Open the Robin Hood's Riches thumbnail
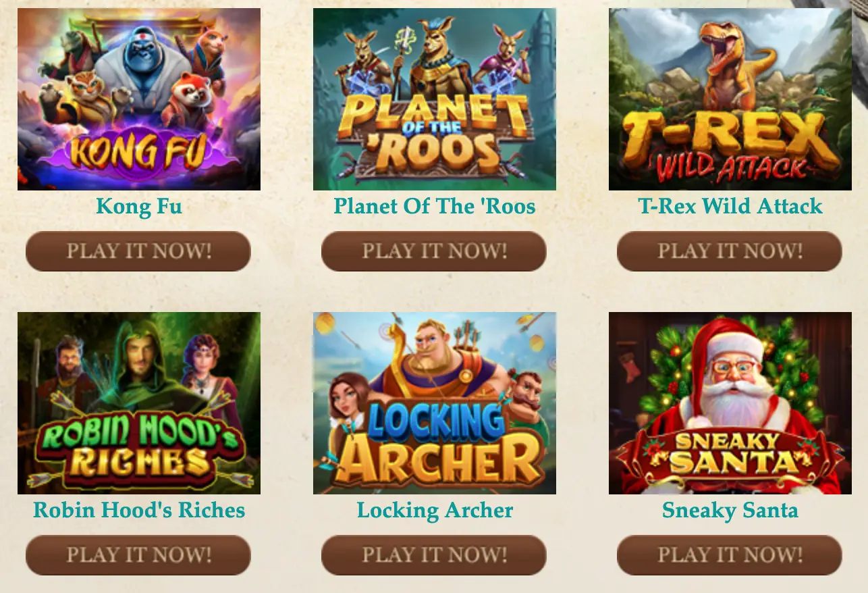 coord(139,403)
